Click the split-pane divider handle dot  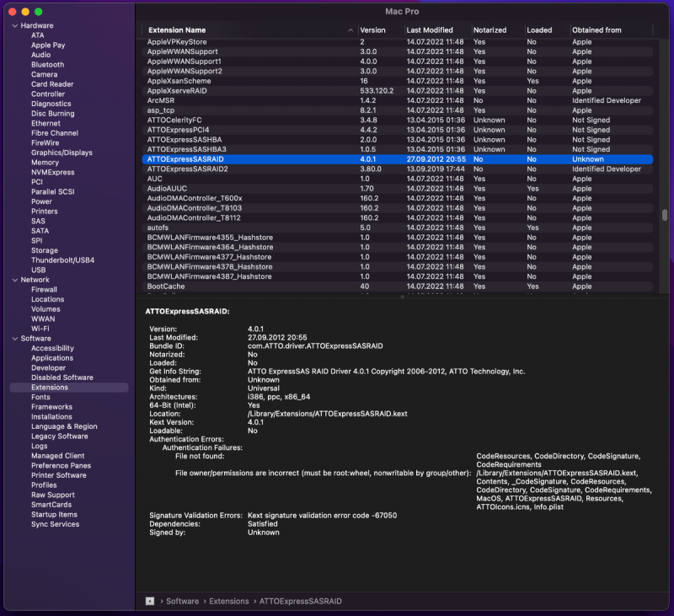pyautogui.click(x=402, y=297)
